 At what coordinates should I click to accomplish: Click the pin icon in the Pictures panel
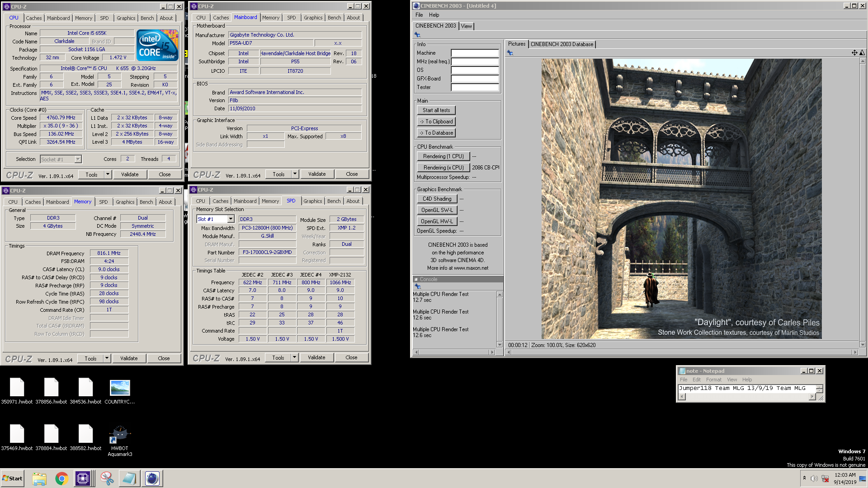pyautogui.click(x=510, y=53)
